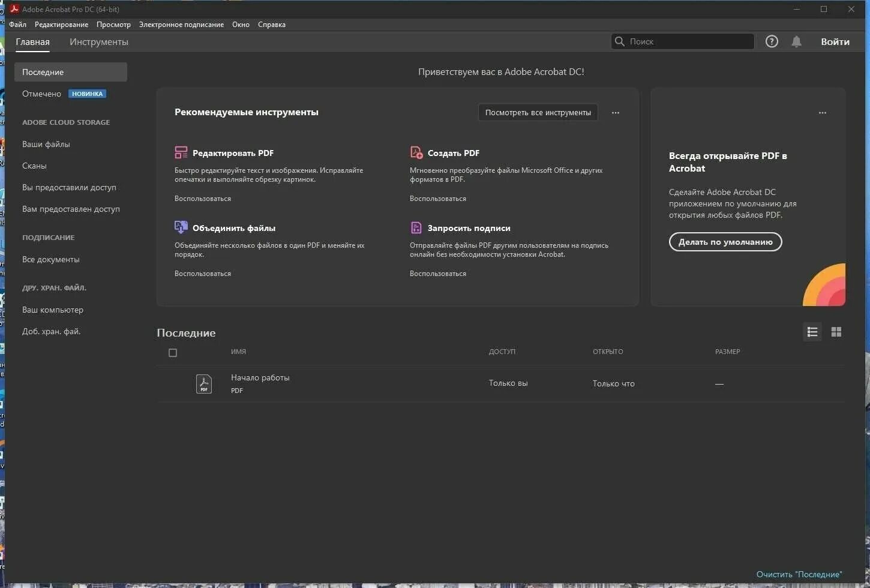Sort by РАЗМЕР column header
Image resolution: width=870 pixels, height=588 pixels.
727,352
